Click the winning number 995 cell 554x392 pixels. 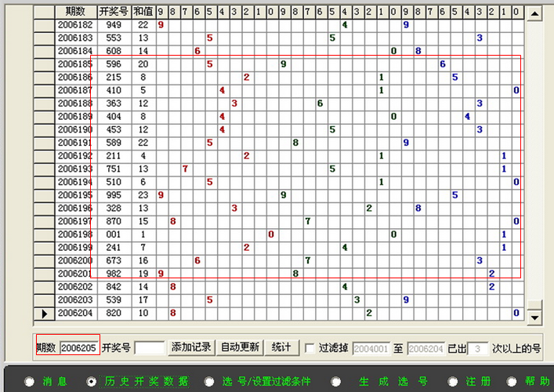(114, 195)
